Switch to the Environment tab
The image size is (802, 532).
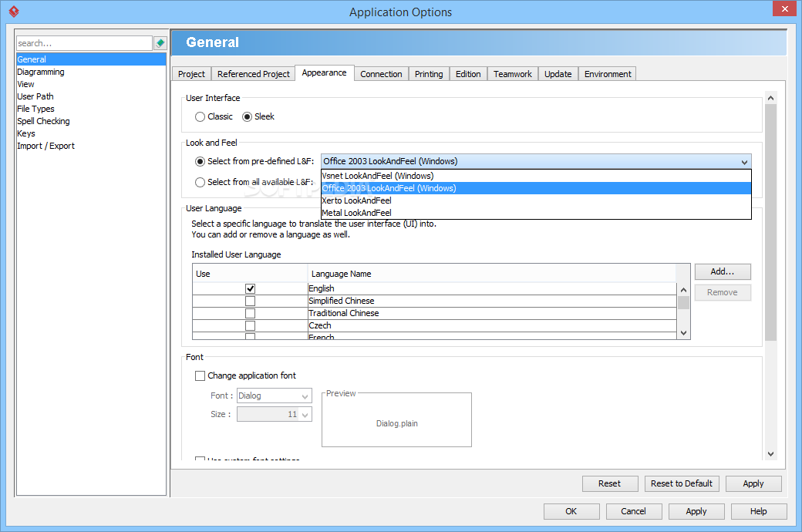coord(608,74)
